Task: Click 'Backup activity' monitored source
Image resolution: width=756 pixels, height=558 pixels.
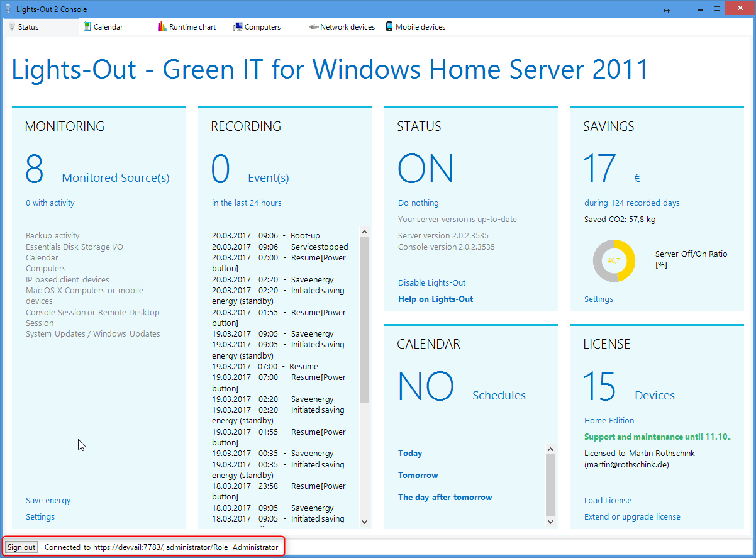Action: coord(53,236)
